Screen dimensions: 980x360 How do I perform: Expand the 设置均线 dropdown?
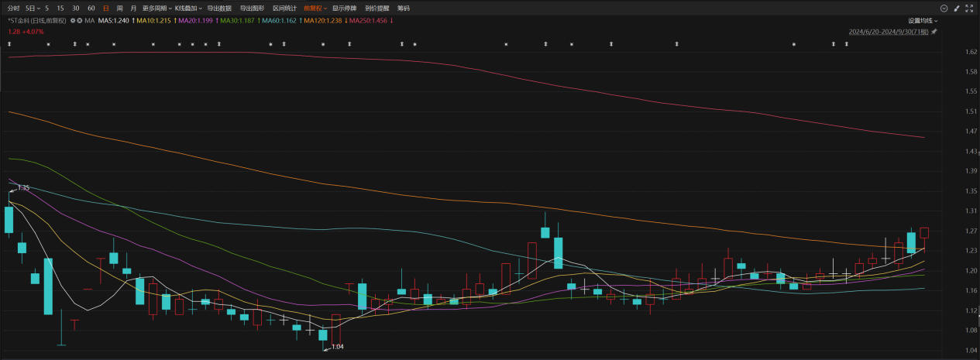pyautogui.click(x=923, y=21)
